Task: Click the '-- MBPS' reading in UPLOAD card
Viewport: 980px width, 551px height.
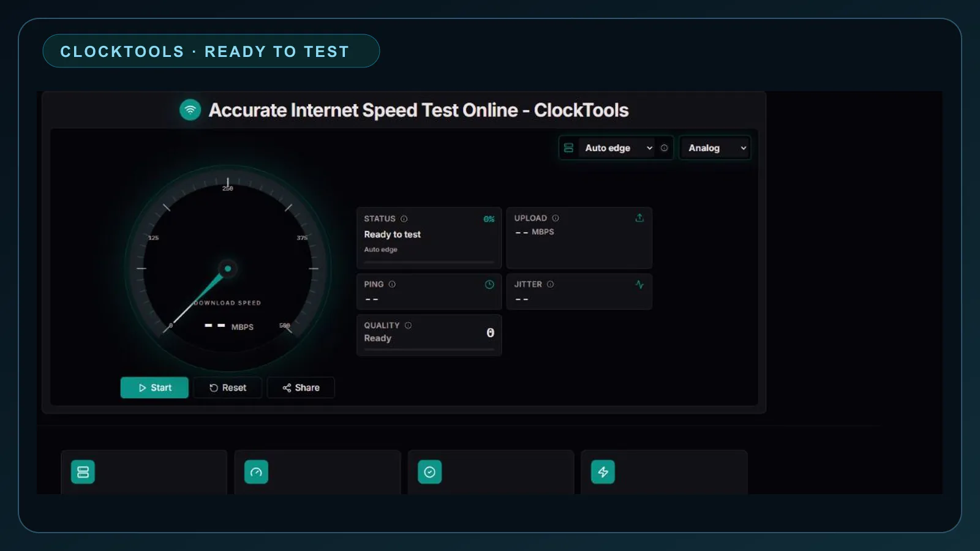Action: pos(534,232)
